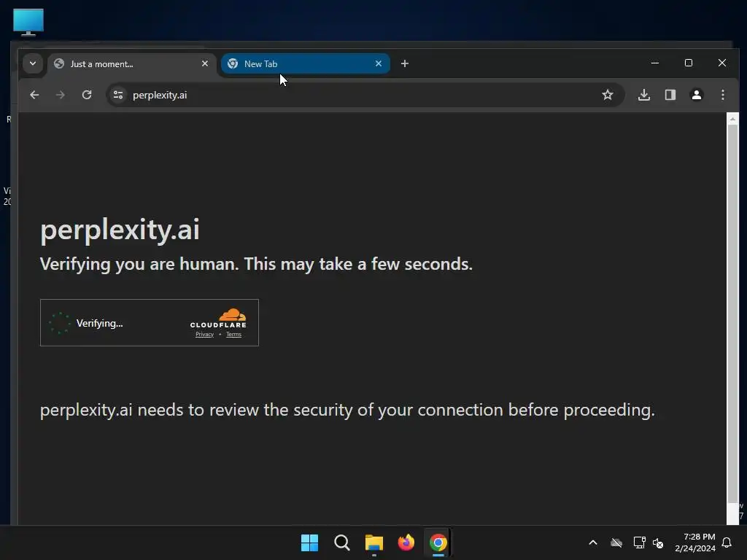Open the network tray icon

(x=639, y=542)
